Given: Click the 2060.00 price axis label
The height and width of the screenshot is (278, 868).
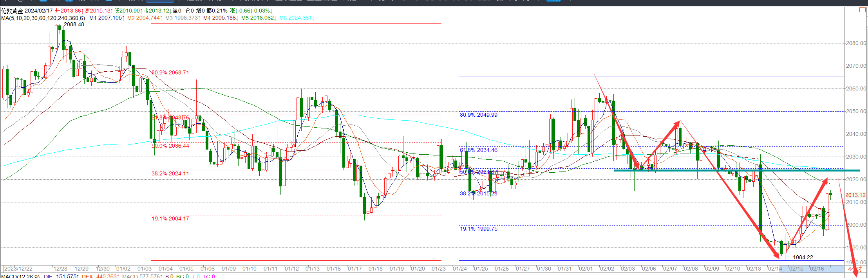Looking at the screenshot, I should click(856, 88).
